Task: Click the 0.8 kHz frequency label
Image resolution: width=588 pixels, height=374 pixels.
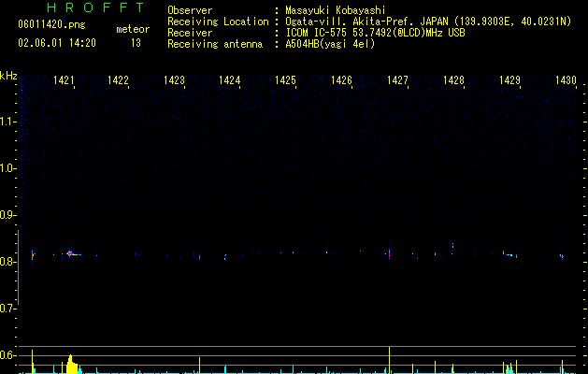Action: tap(7, 262)
